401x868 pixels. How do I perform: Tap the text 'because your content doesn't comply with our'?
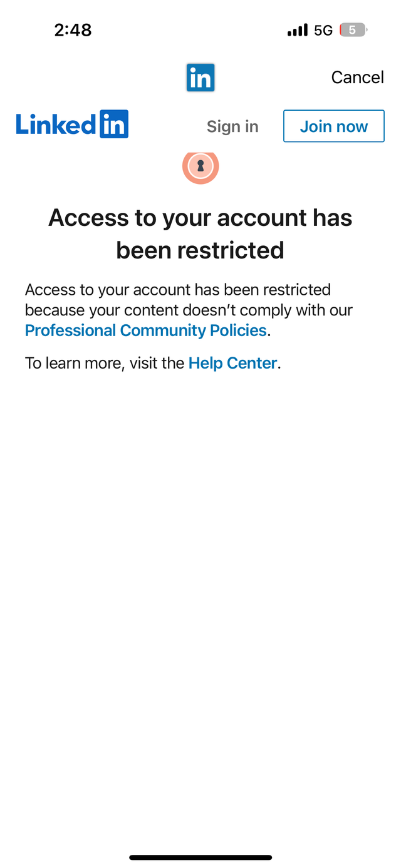point(189,310)
